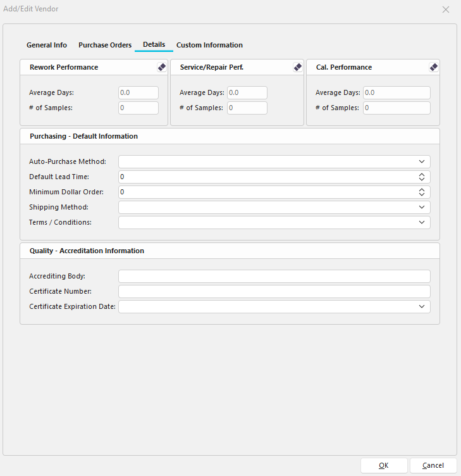Switch to the General Info tab
This screenshot has width=461, height=476.
(x=47, y=46)
